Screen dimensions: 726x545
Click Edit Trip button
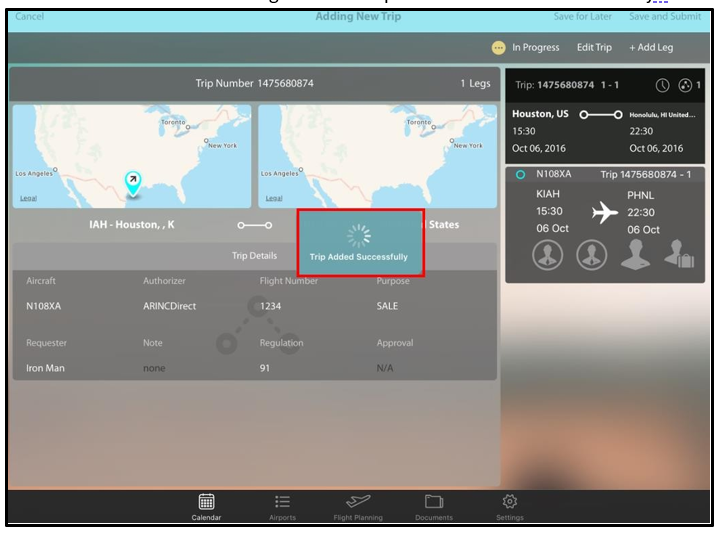(594, 47)
